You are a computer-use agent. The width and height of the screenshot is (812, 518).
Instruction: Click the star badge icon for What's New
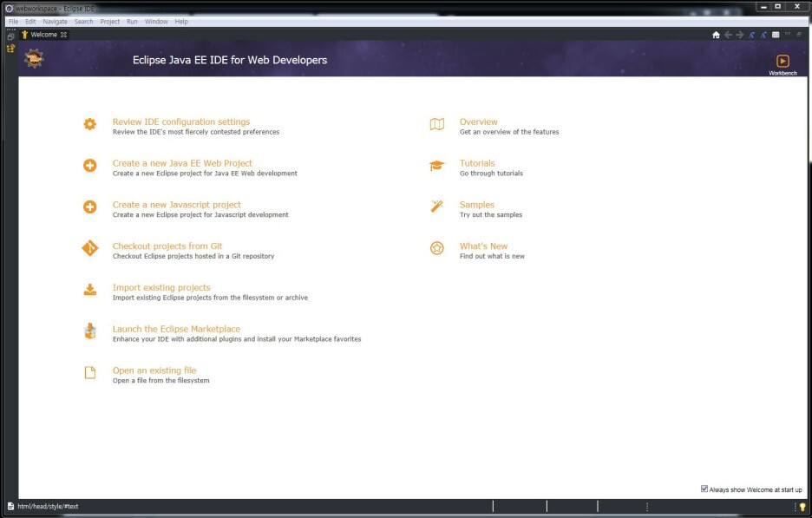pyautogui.click(x=437, y=248)
